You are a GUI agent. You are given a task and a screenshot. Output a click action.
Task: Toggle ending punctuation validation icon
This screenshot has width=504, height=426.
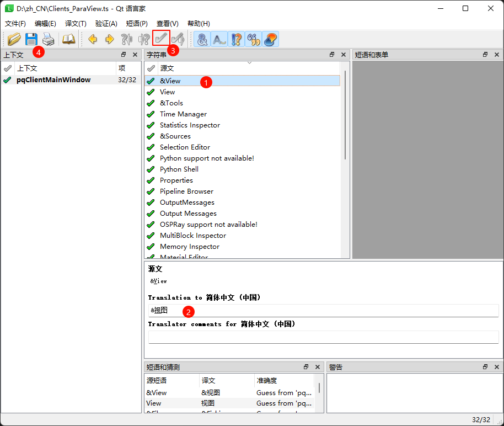pos(237,39)
